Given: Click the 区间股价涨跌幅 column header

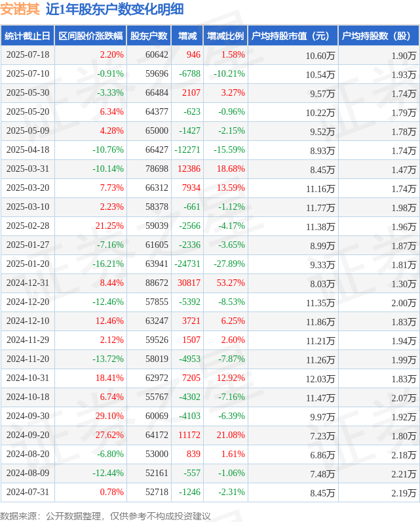Looking at the screenshot, I should (x=90, y=35).
